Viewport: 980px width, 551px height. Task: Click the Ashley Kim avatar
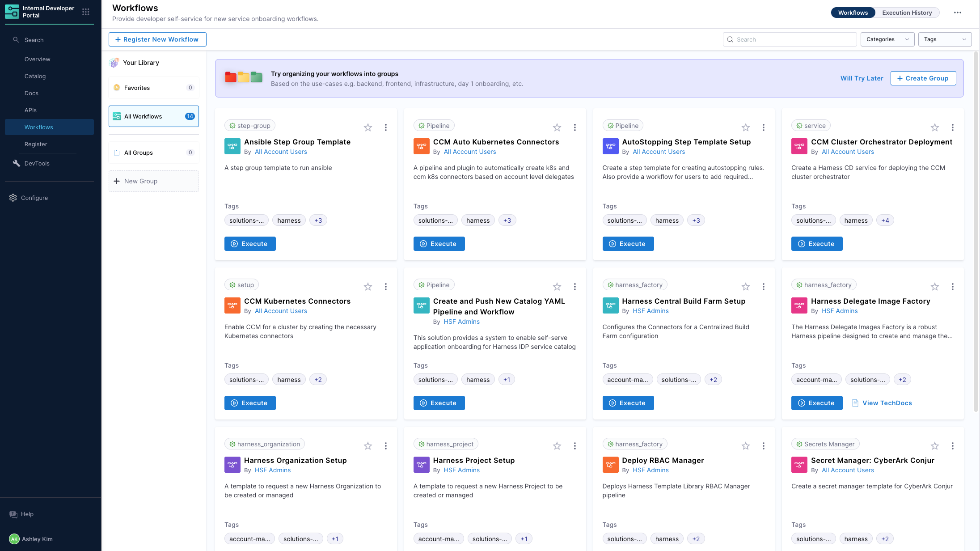point(14,539)
